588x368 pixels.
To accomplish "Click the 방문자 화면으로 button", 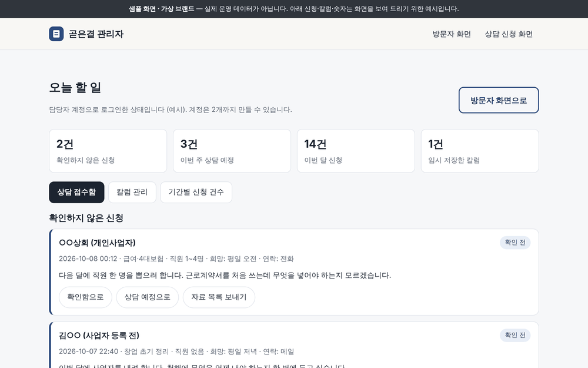I will click(499, 100).
